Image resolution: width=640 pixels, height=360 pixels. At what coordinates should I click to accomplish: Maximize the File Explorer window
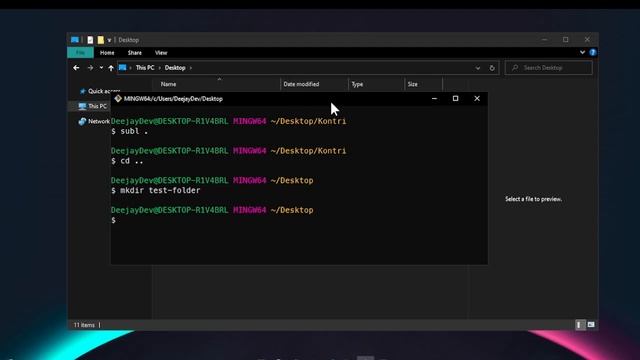565,40
